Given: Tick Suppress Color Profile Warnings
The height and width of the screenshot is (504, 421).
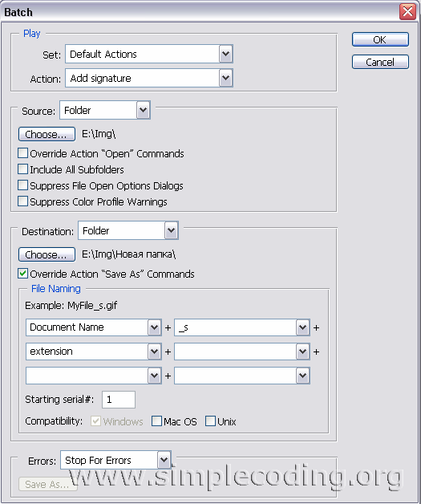Looking at the screenshot, I should (22, 201).
